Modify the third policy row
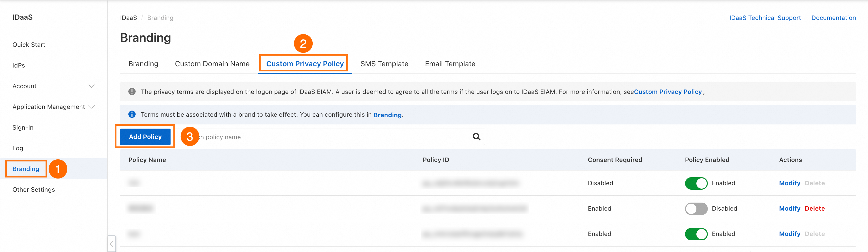This screenshot has width=868, height=252. [790, 234]
